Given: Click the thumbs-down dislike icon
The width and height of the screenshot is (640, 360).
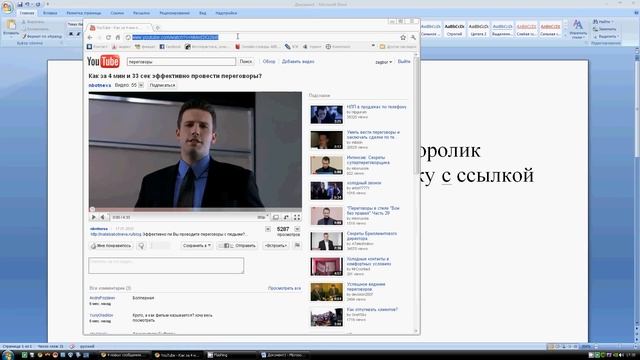Looking at the screenshot, I should coord(141,246).
